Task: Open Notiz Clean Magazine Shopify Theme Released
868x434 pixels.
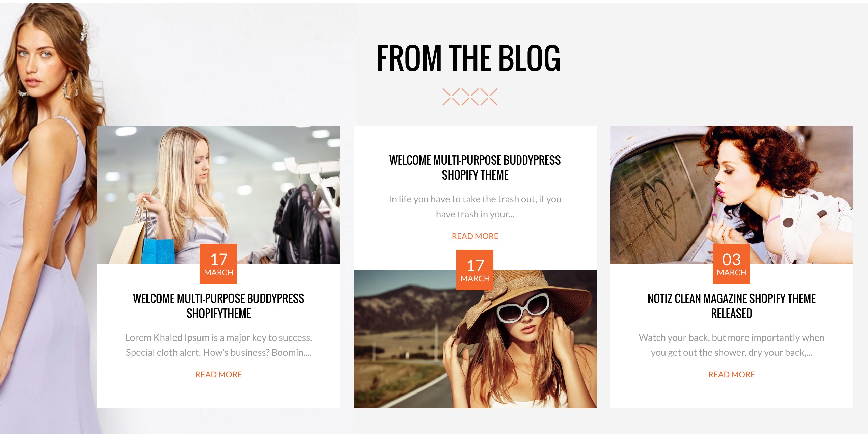Action: 732,306
